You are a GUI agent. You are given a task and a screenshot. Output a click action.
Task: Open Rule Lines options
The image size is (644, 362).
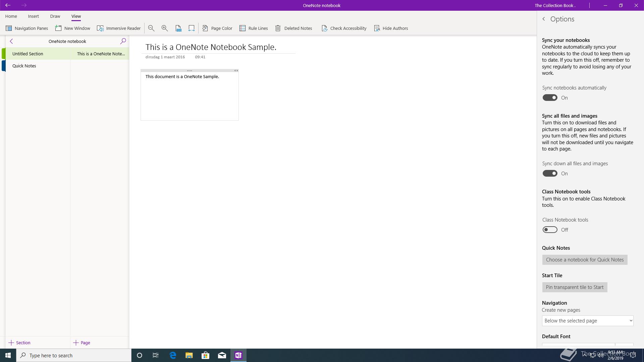254,28
